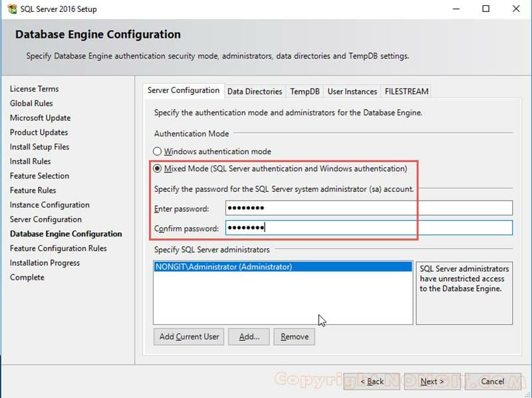Viewport: 532px width, 398px height.
Task: View the User Instances tab
Action: click(352, 91)
